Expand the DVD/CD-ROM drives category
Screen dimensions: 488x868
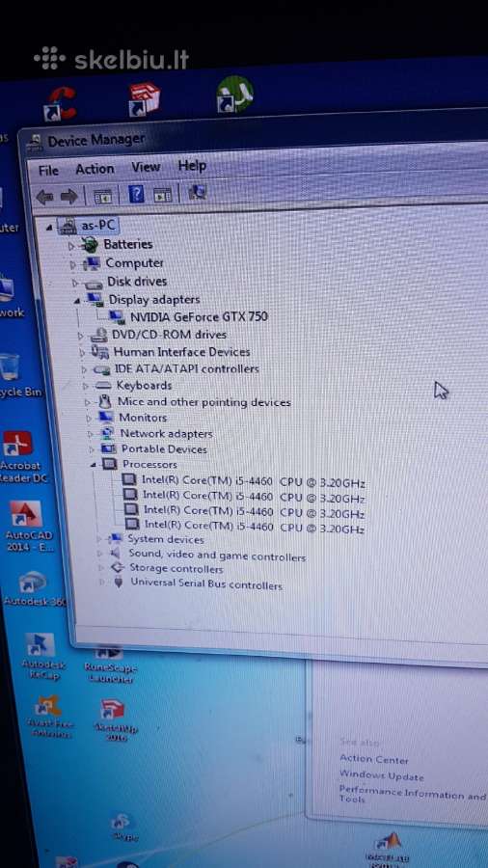[80, 336]
